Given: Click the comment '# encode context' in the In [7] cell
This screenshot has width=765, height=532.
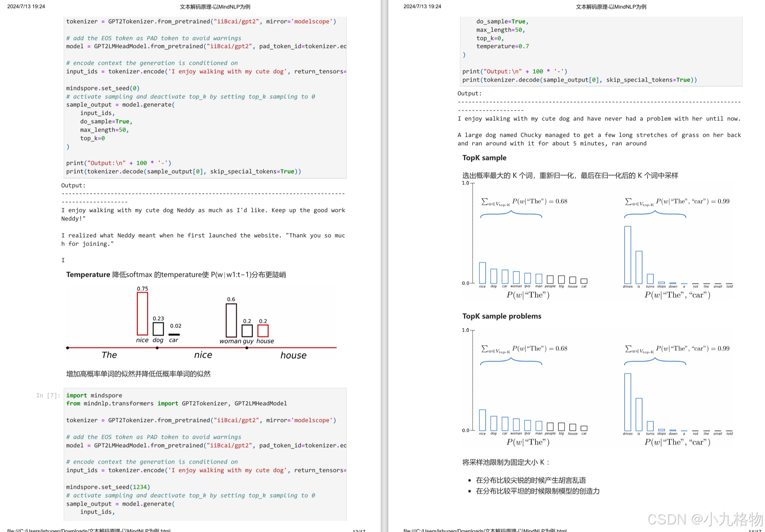Looking at the screenshot, I should 152,462.
